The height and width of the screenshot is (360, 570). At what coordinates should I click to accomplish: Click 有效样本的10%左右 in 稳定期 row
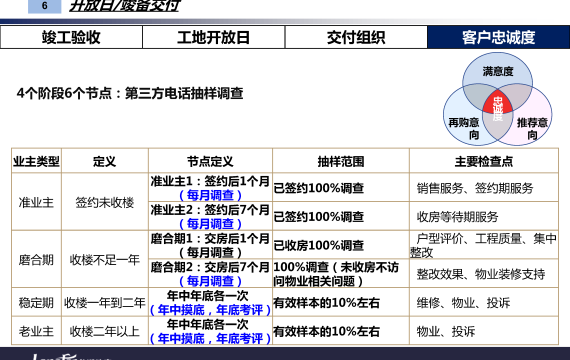pos(341,302)
